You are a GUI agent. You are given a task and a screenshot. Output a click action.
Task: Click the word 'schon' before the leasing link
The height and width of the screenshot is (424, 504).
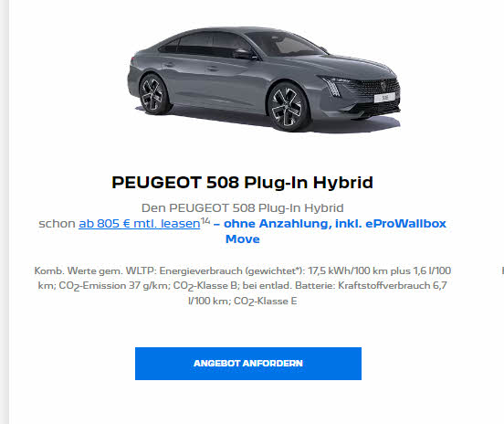[57, 223]
